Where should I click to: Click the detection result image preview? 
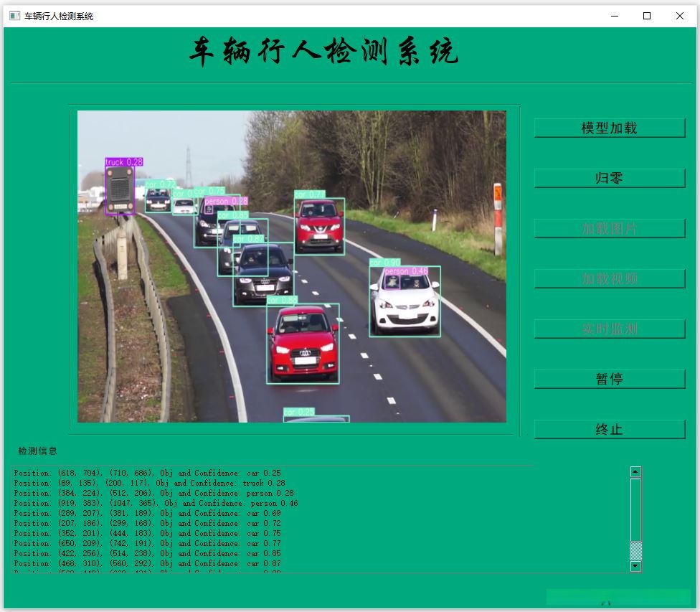point(290,265)
